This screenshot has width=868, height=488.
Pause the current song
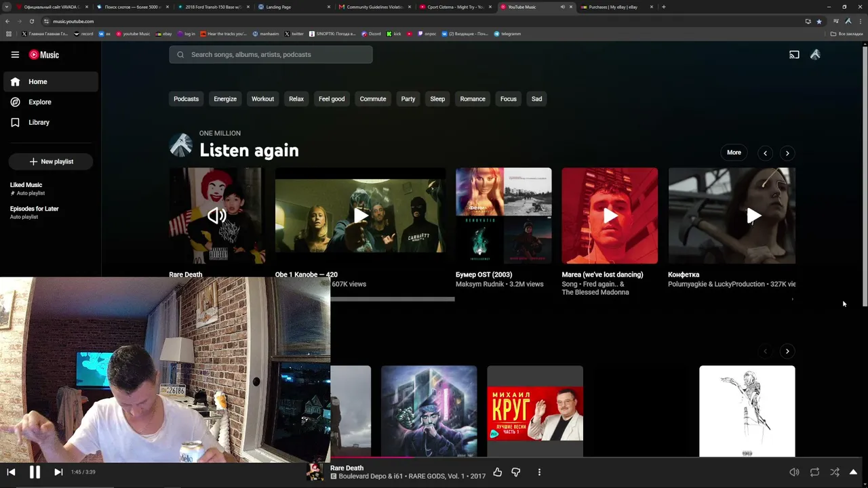tap(35, 472)
